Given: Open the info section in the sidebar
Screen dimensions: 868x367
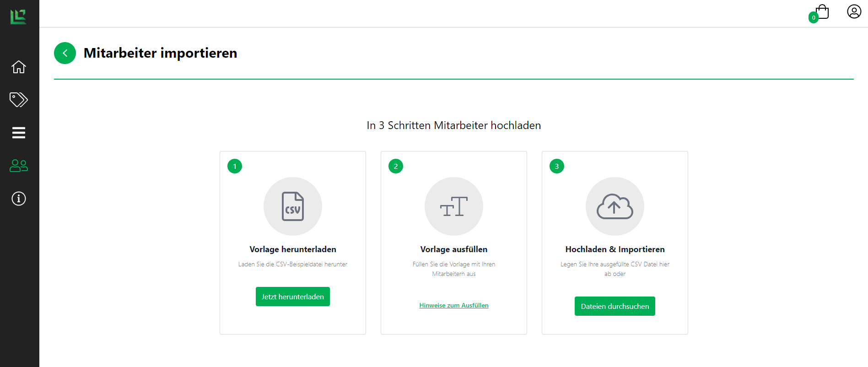Looking at the screenshot, I should point(19,199).
